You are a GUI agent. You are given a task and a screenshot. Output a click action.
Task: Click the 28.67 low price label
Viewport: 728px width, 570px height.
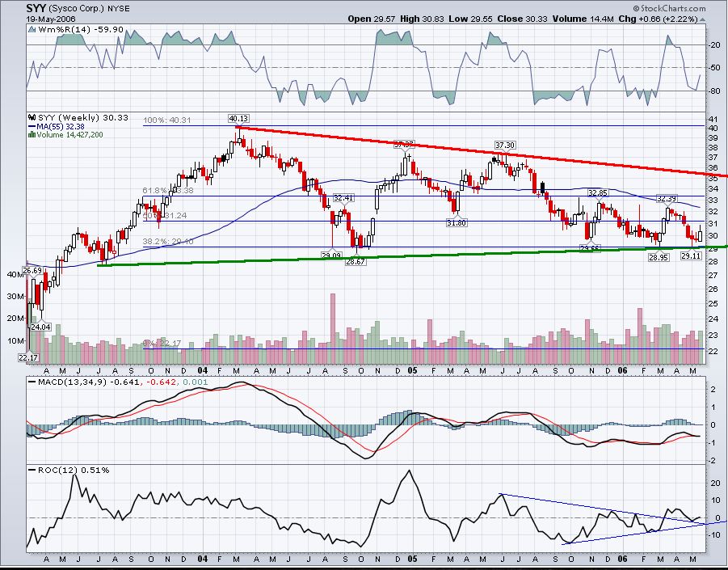coord(356,261)
